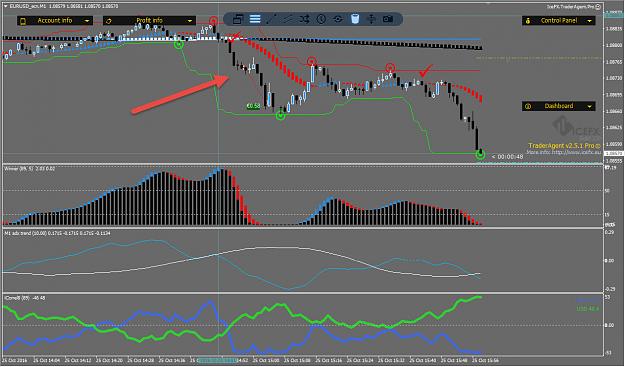625x367 pixels.
Task: Click the camera screenshot icon
Action: pos(388,19)
